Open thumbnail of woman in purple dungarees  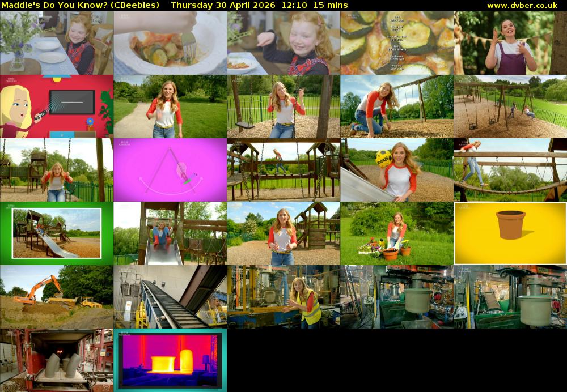point(510,43)
